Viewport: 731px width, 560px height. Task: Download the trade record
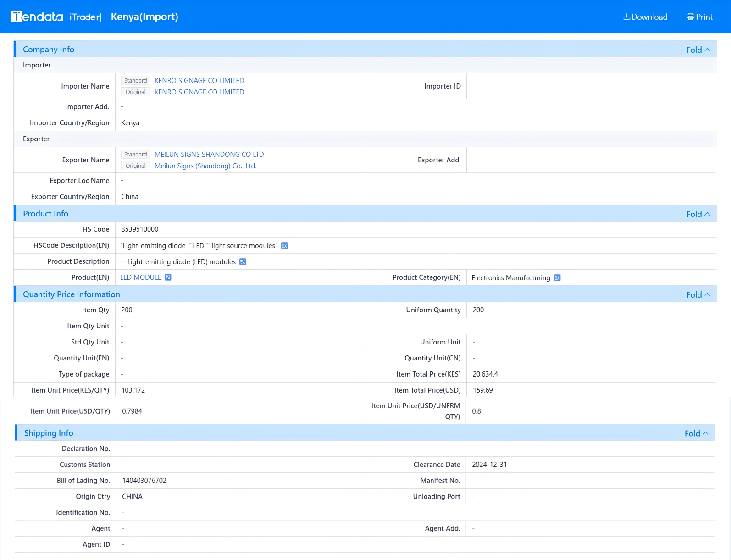645,17
